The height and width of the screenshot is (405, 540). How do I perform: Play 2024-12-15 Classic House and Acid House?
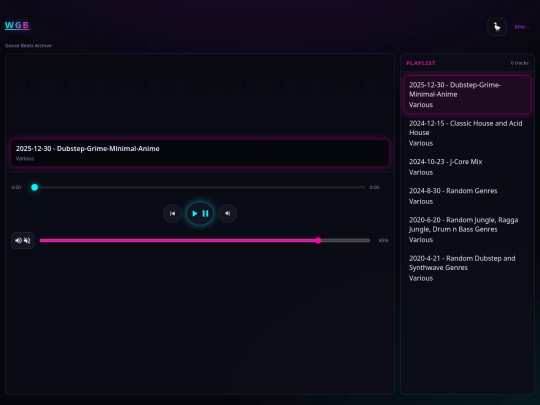tap(467, 133)
